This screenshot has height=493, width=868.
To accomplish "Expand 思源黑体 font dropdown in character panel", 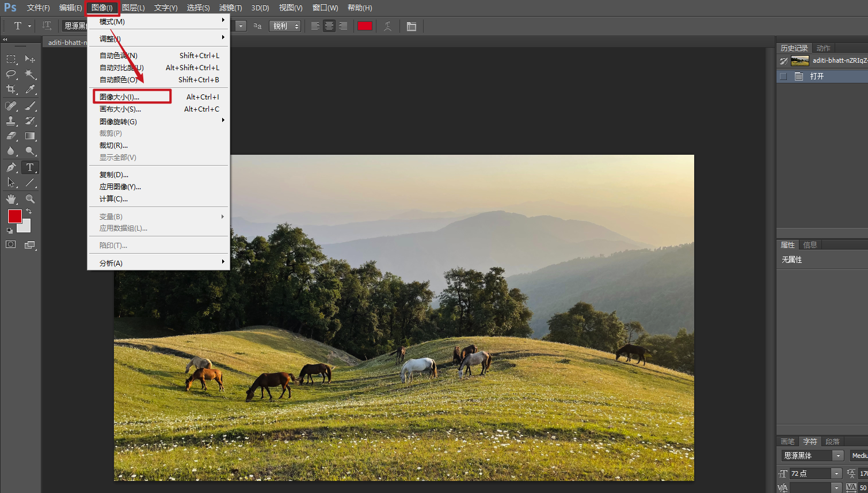I will tap(838, 456).
